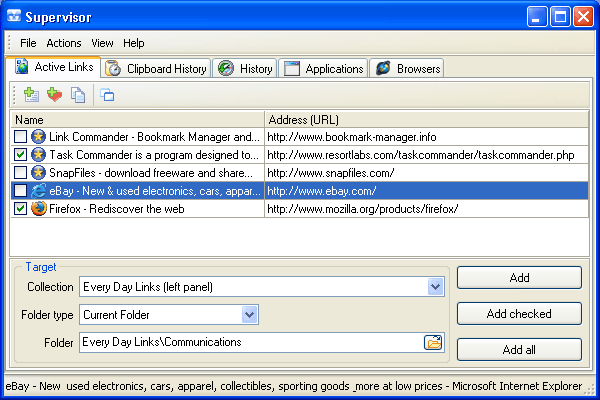This screenshot has width=600, height=400.
Task: Click the Supervisor title bar app icon
Action: pos(14,16)
